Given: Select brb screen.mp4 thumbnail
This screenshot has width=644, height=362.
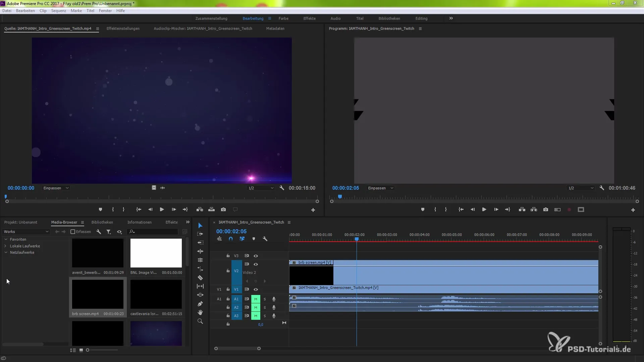Looking at the screenshot, I should pyautogui.click(x=98, y=294).
